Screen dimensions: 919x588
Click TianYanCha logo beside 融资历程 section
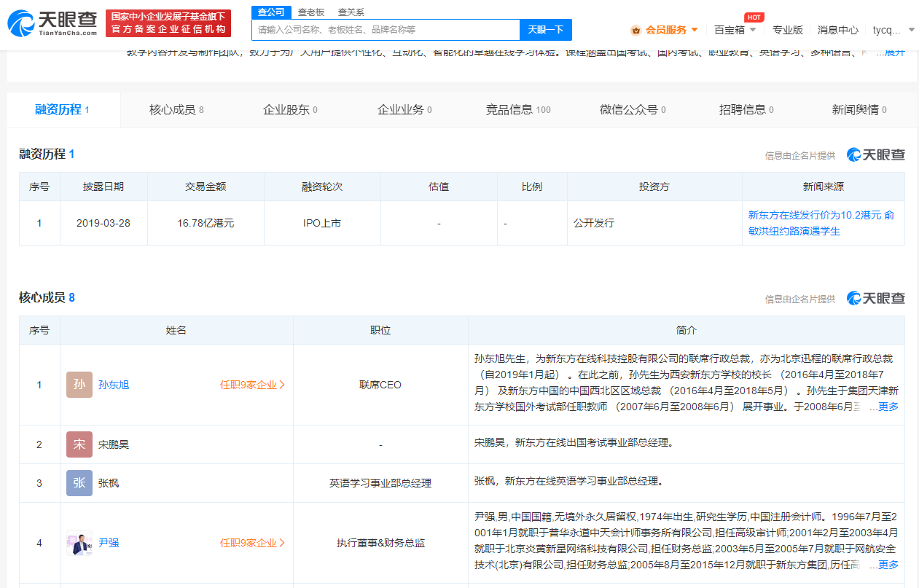pos(875,154)
